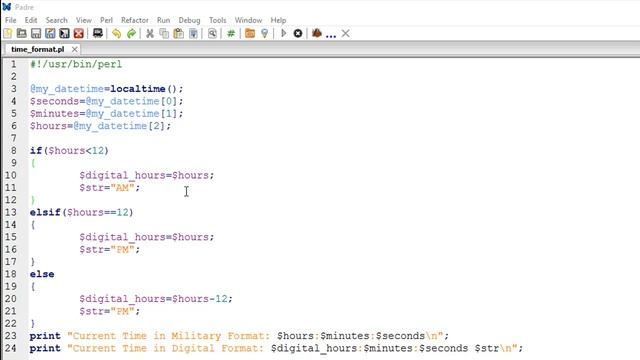Screen dimensions: 640x360
Task: Click the brown debugger icon
Action: 317,33
